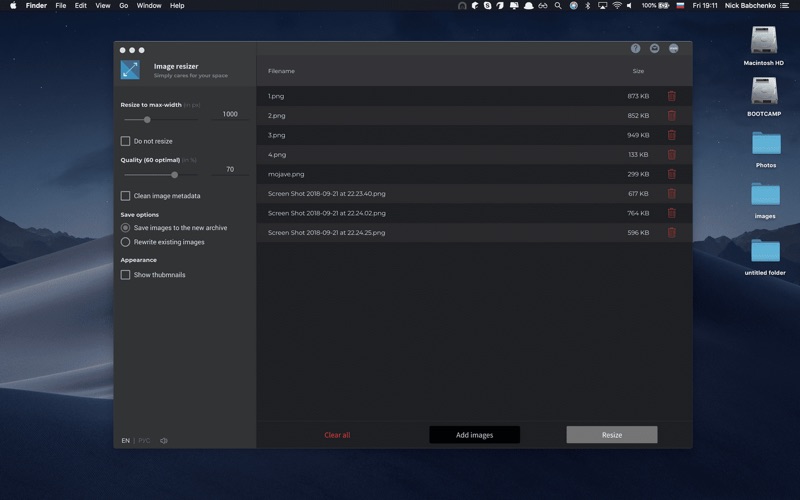This screenshot has width=800, height=500.
Task: Click the volume speaker icon in menu bar
Action: [x=630, y=6]
